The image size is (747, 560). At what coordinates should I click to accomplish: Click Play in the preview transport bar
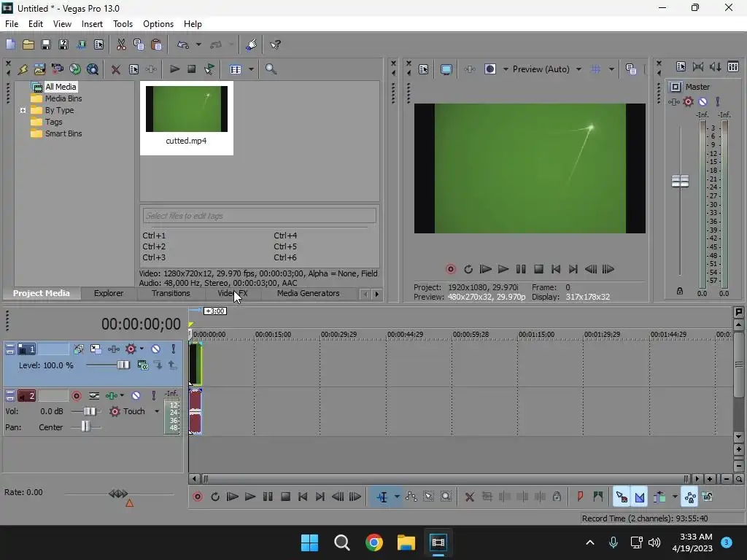click(x=503, y=269)
